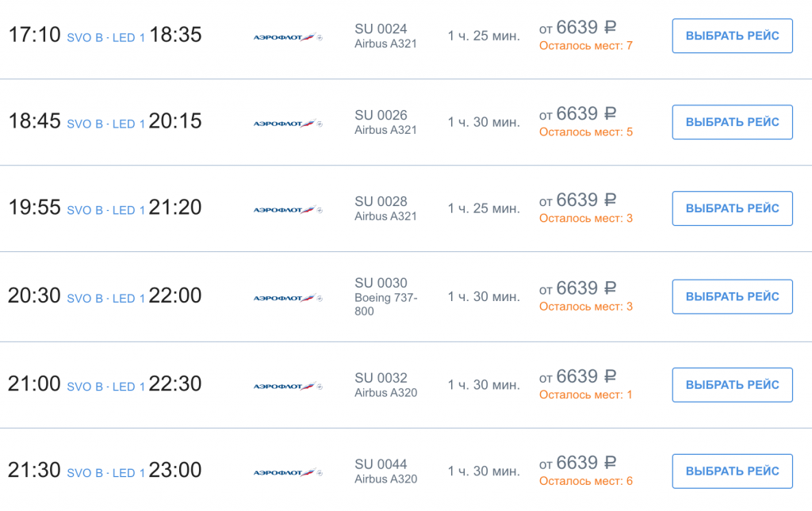Click Aeroflot logo for flight SU 0044

[x=288, y=473]
